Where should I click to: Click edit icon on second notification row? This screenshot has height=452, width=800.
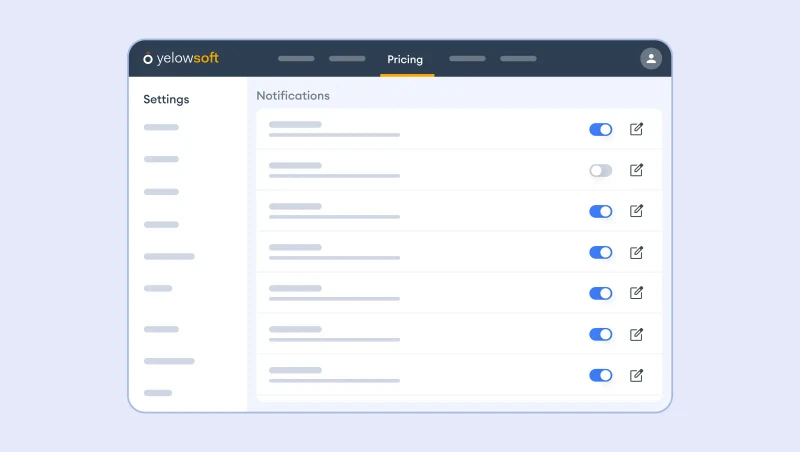coord(636,170)
